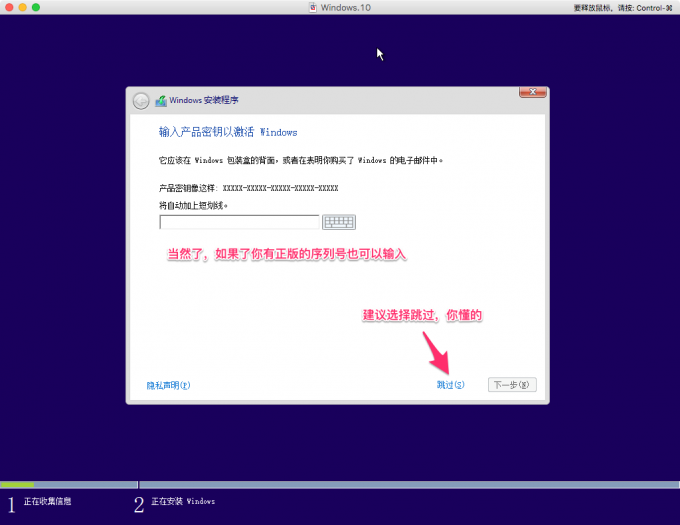This screenshot has height=525, width=680.
Task: Select step 1 正在收集信息 label
Action: point(47,502)
